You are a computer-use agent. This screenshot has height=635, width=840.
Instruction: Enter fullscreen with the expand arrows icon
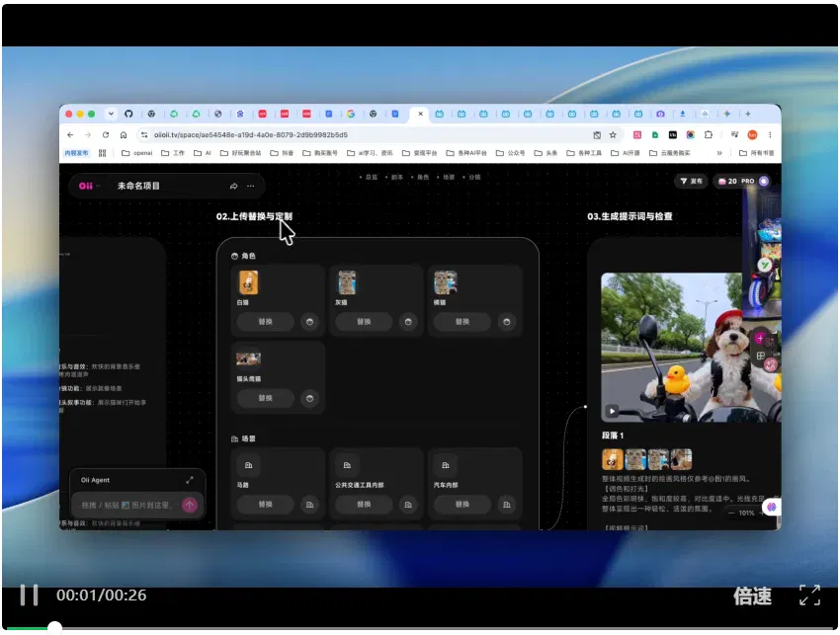(x=809, y=595)
